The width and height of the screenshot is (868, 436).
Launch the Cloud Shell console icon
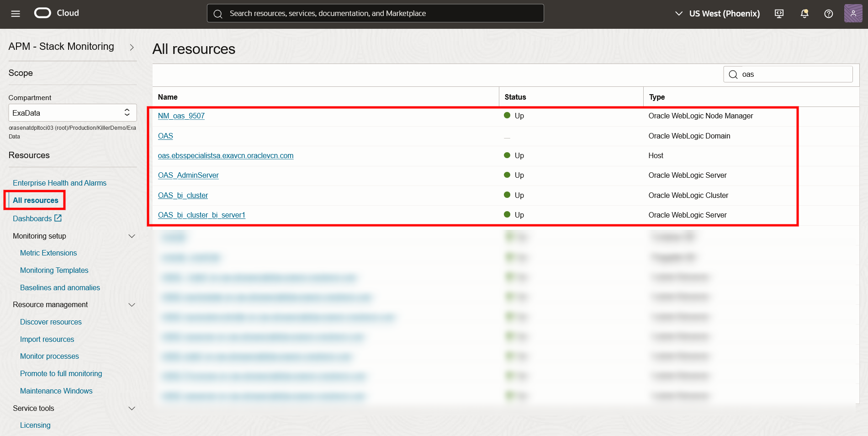(778, 14)
